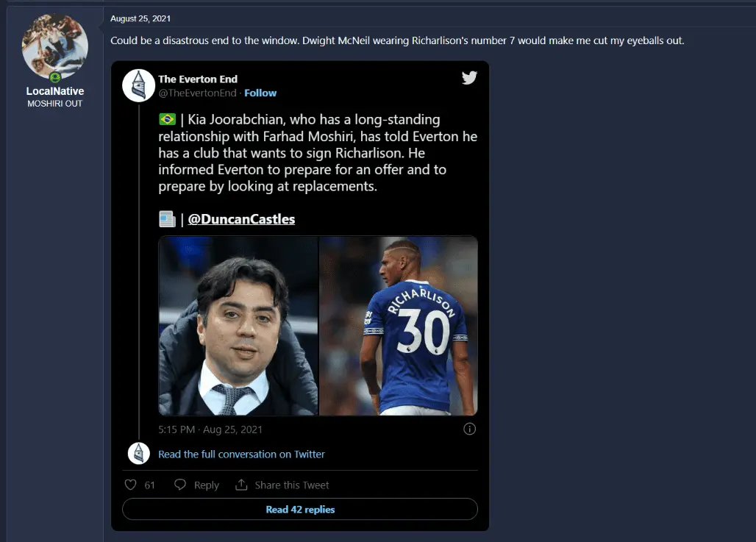Like the tweet with the heart icon
Screen dimensions: 756x542
[x=131, y=485]
